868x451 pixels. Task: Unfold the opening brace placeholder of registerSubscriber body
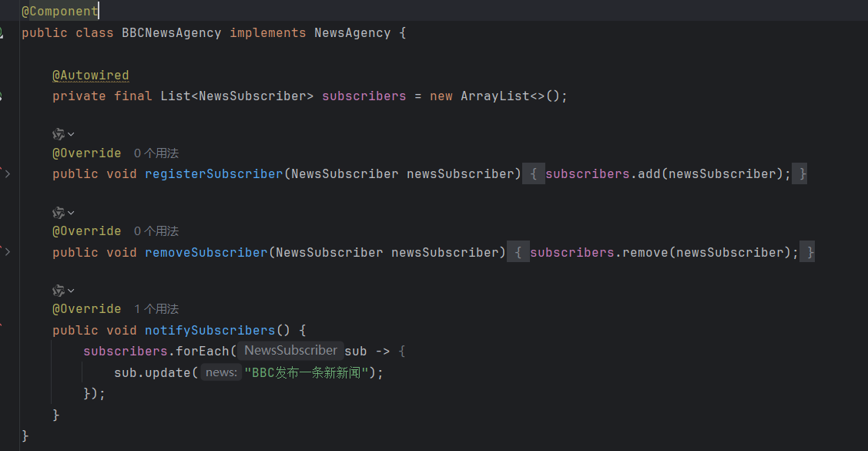(534, 174)
